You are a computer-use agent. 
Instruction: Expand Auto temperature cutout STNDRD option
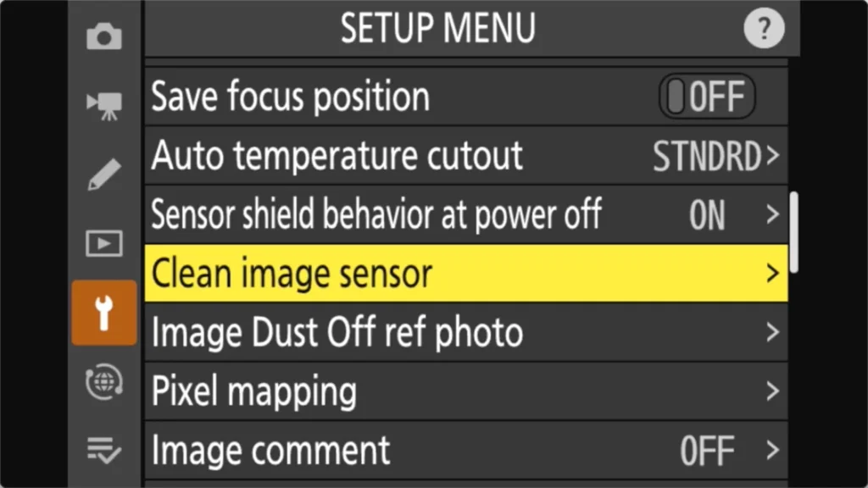(x=714, y=157)
